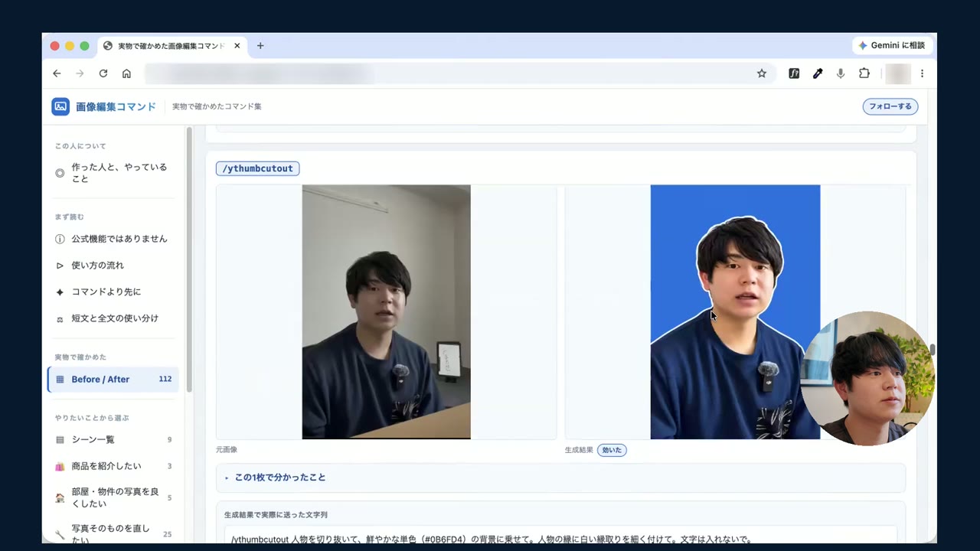Viewport: 980px width, 551px height.
Task: Close the 実物で確かめた画像編集コマンド tab
Action: pos(237,46)
